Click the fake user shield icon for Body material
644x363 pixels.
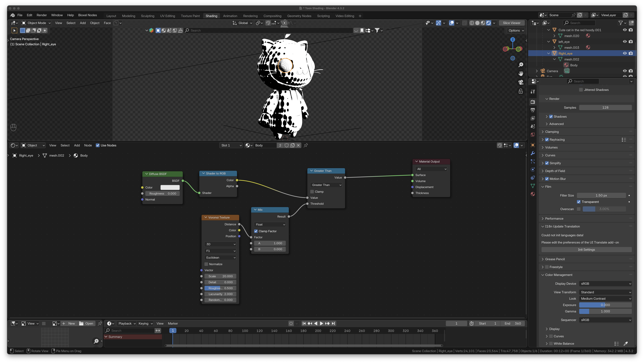pyautogui.click(x=287, y=145)
